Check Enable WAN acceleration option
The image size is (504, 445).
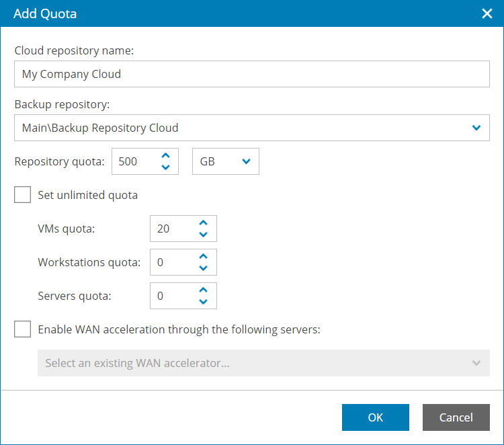(22, 329)
